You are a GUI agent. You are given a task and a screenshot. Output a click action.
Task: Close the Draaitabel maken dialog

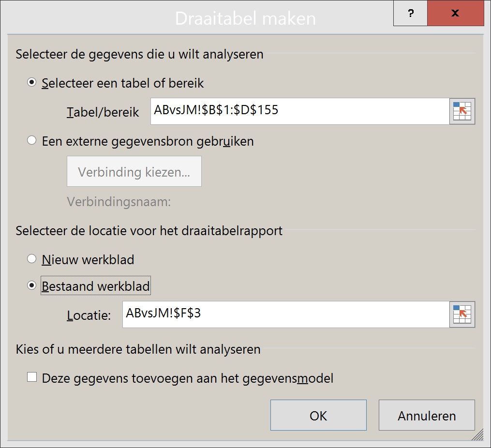tap(456, 13)
